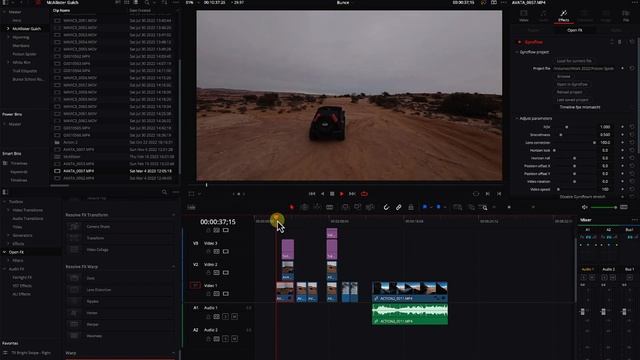Start playback with the red play button
This screenshot has height=360, width=640.
point(342,194)
